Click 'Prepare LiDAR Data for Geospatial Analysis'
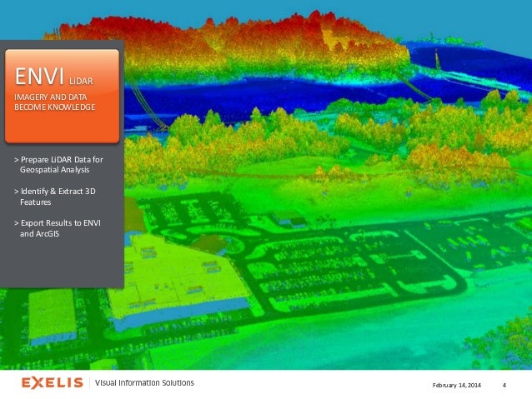The image size is (532, 399). point(58,164)
